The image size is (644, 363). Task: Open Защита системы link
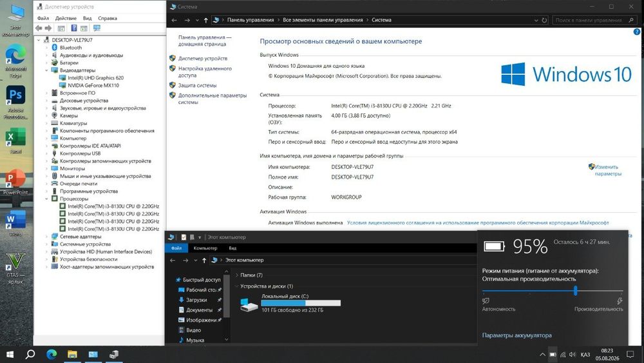[197, 86]
